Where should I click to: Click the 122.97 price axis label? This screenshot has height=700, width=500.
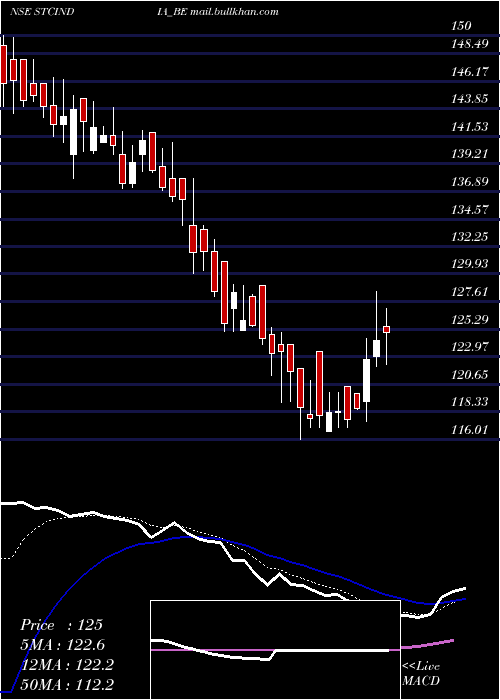click(x=470, y=347)
